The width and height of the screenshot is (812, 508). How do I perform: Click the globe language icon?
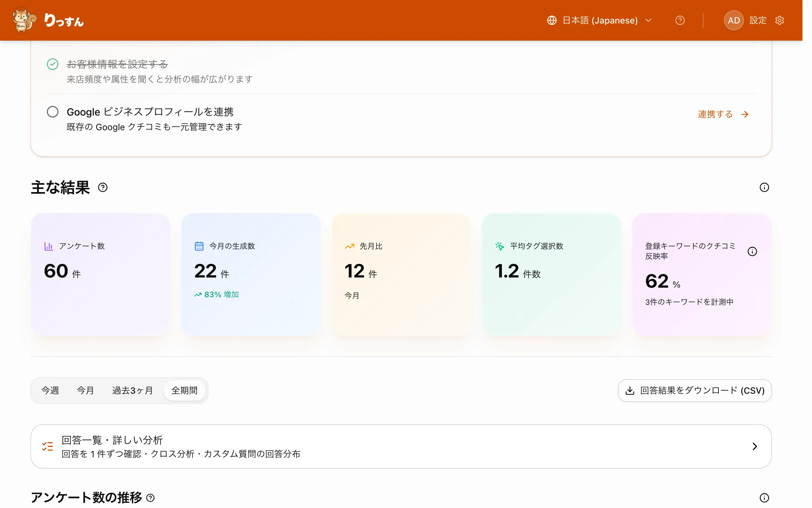552,21
